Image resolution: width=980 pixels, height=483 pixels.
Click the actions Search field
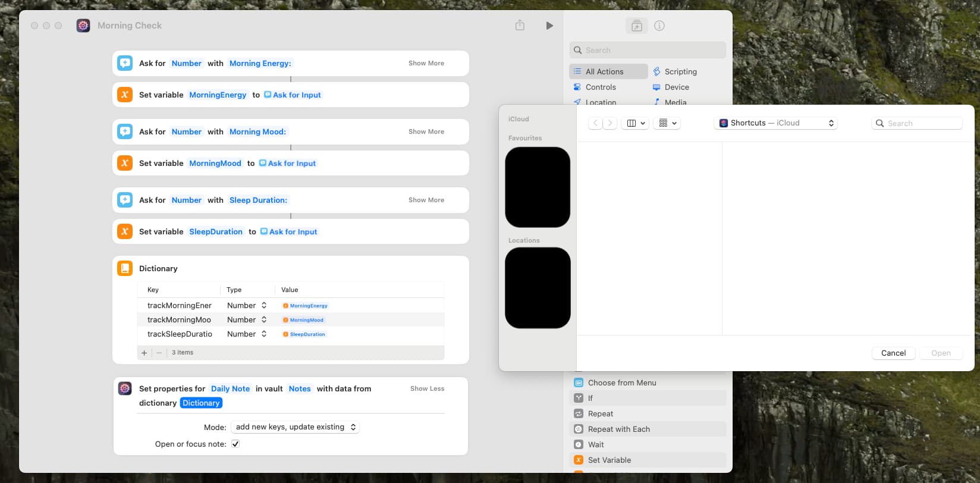[x=648, y=50]
